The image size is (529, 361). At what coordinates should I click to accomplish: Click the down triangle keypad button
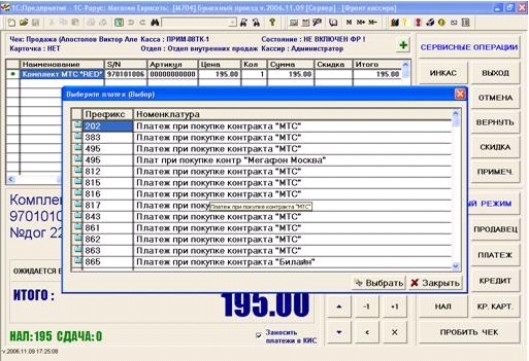(339, 332)
